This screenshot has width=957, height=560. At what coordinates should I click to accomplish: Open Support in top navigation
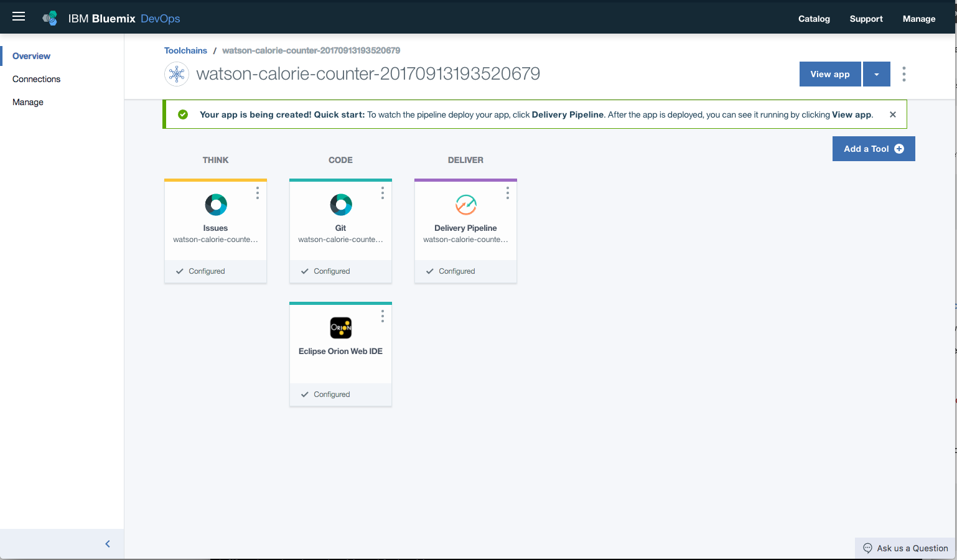point(866,19)
